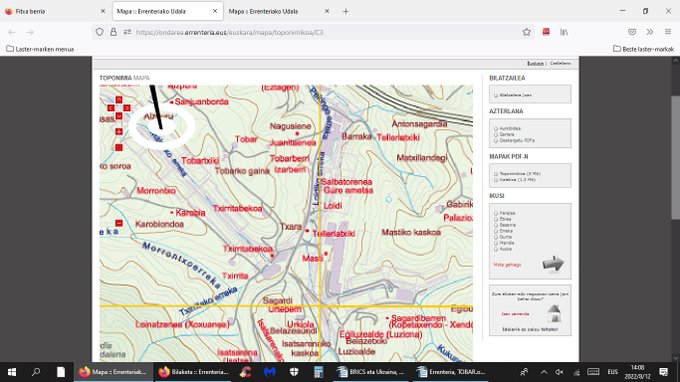This screenshot has width=680, height=382.
Task: Open the EUS language indicator in tray
Action: tap(612, 372)
